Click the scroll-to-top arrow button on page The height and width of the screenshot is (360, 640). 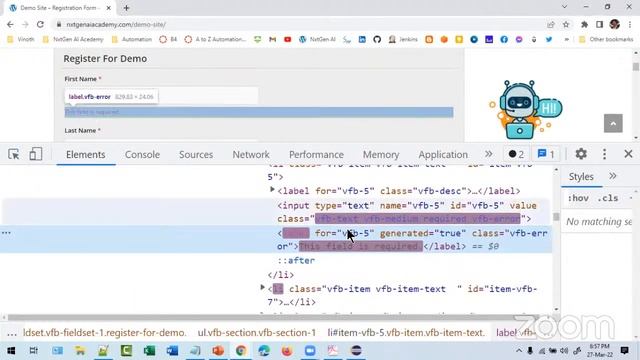tap(613, 123)
